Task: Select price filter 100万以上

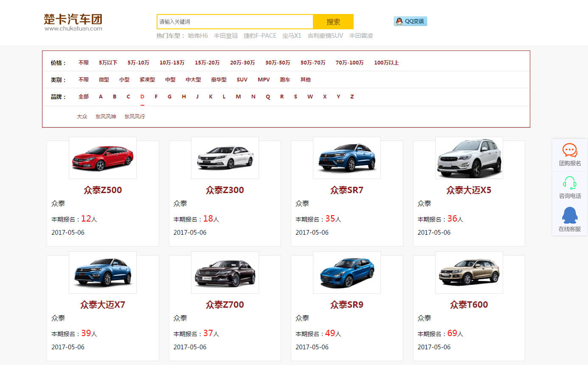Action: [x=386, y=63]
